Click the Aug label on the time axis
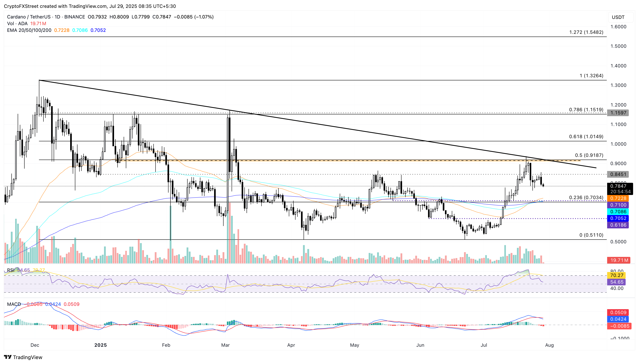 point(549,345)
